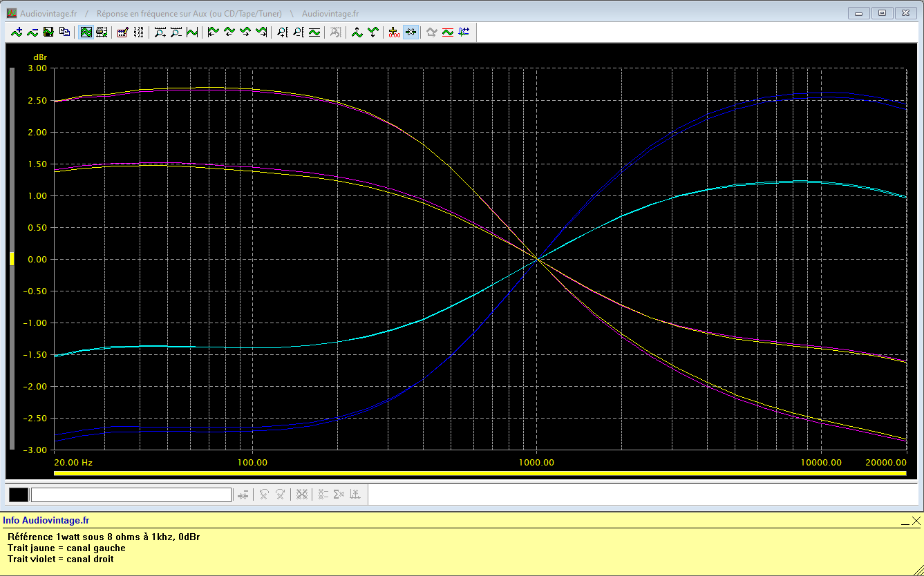Minimize the Audiovintage.fr window
Image resolution: width=924 pixels, height=576 pixels.
(859, 13)
